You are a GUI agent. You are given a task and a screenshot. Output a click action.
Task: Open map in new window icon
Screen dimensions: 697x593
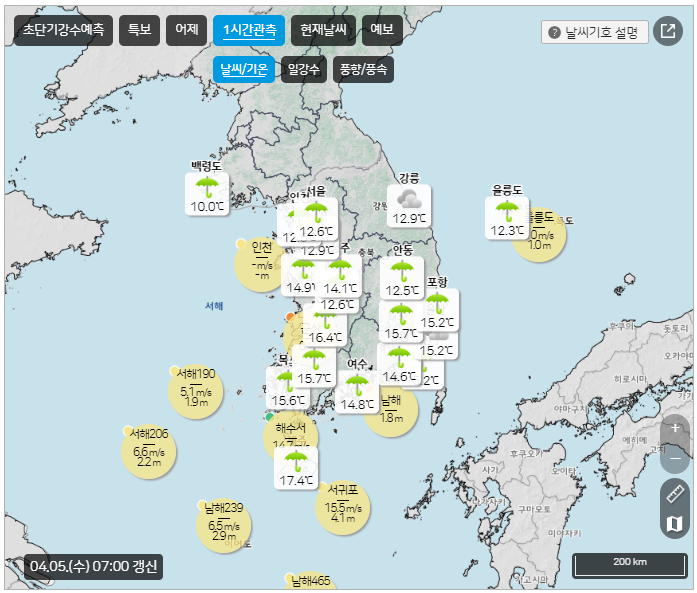click(668, 31)
